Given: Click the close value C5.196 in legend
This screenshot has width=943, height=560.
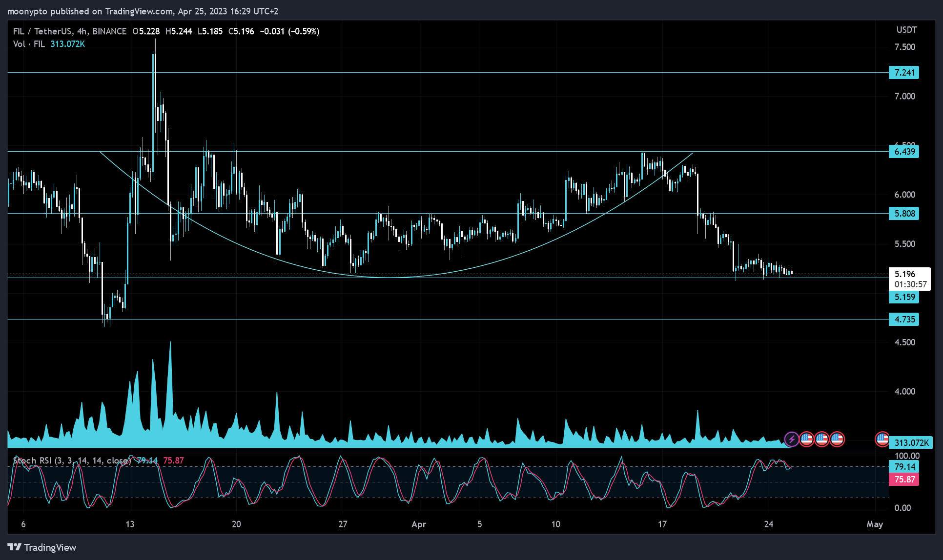Looking at the screenshot, I should pos(241,31).
